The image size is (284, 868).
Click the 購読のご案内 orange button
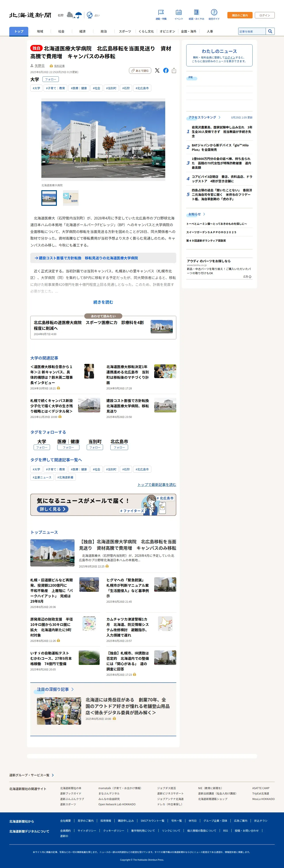click(x=240, y=15)
